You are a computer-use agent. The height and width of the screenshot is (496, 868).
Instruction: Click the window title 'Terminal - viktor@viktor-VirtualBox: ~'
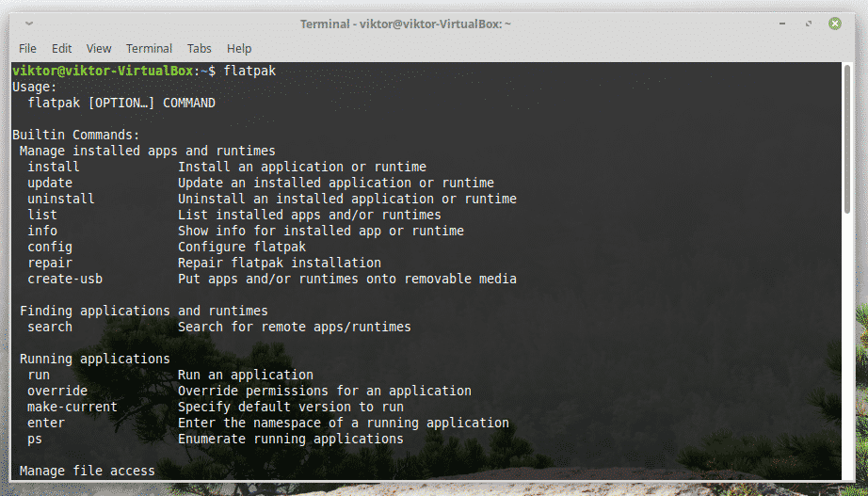[x=405, y=24]
